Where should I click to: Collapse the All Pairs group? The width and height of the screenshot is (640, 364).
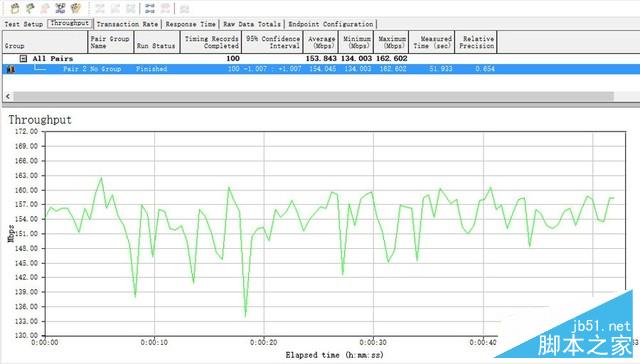pos(23,59)
